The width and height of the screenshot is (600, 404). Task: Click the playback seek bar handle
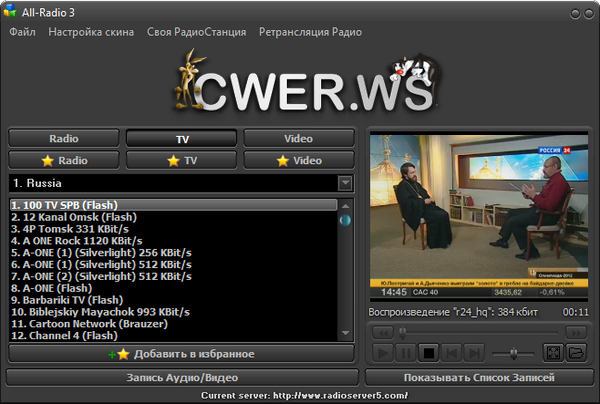click(x=403, y=333)
